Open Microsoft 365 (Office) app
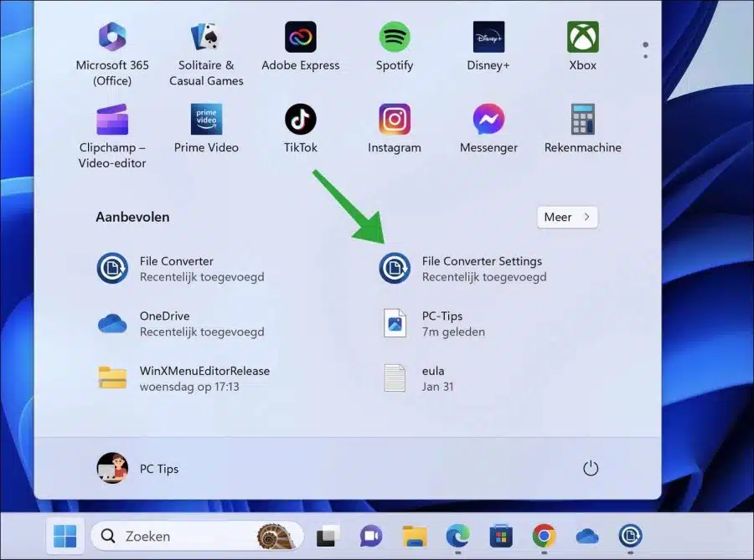Viewport: 754px width, 560px height. (x=112, y=54)
